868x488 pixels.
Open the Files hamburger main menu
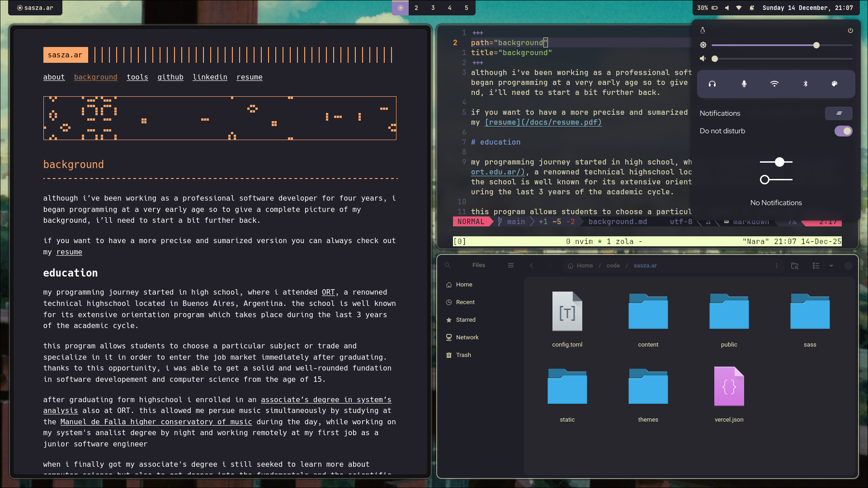511,266
